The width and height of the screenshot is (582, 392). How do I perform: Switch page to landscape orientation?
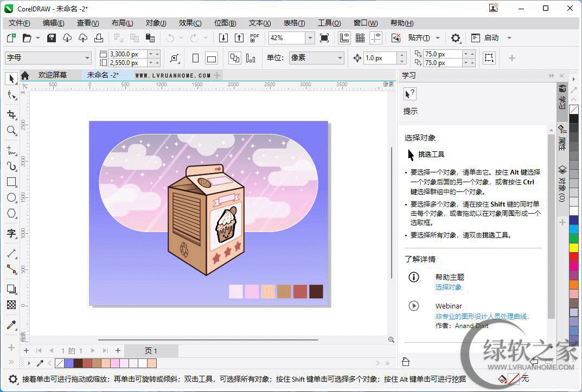[212, 59]
